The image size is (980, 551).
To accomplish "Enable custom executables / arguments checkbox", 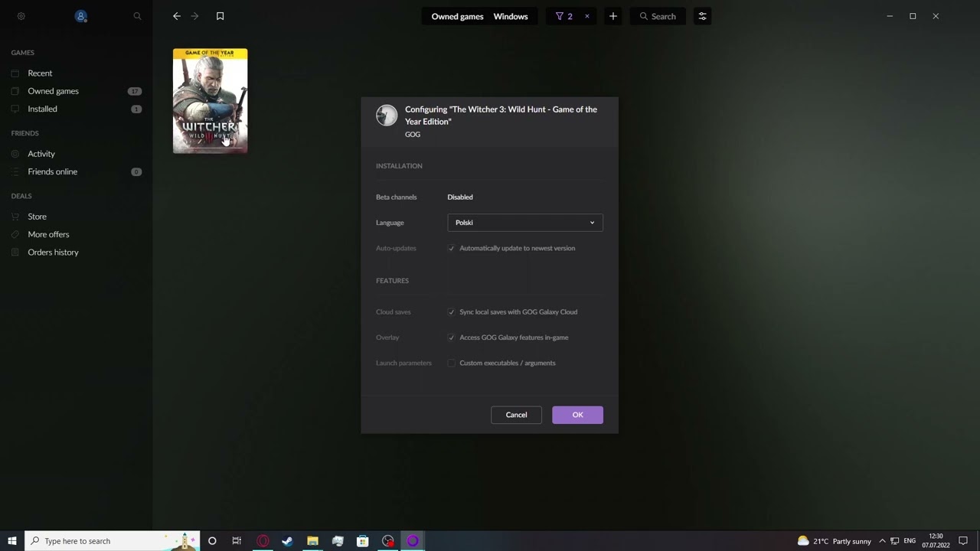I will (x=451, y=363).
